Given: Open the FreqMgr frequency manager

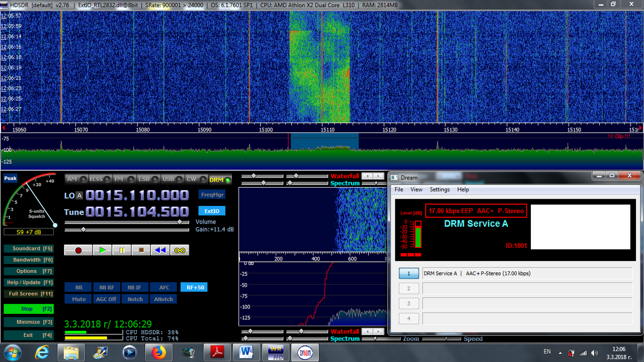Looking at the screenshot, I should (212, 195).
